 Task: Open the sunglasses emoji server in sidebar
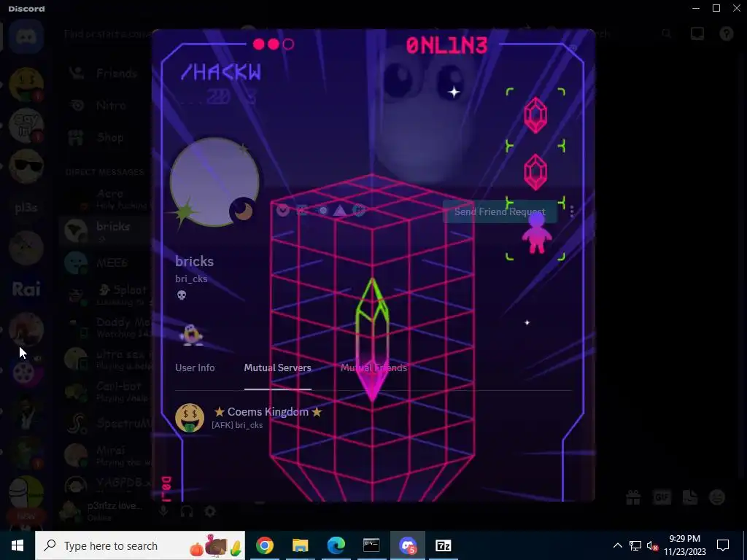(x=27, y=166)
